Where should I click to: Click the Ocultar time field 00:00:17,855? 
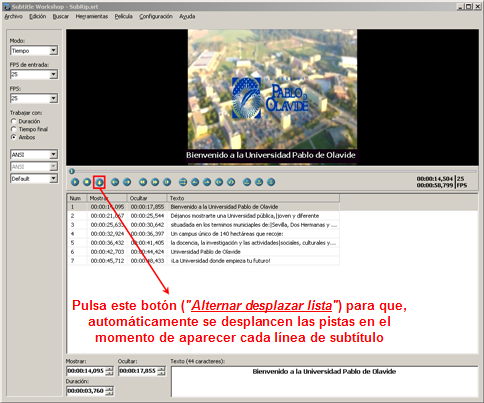click(138, 371)
